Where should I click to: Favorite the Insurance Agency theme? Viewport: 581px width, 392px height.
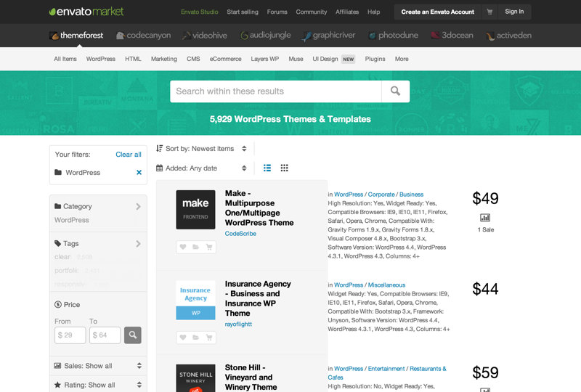pos(183,337)
